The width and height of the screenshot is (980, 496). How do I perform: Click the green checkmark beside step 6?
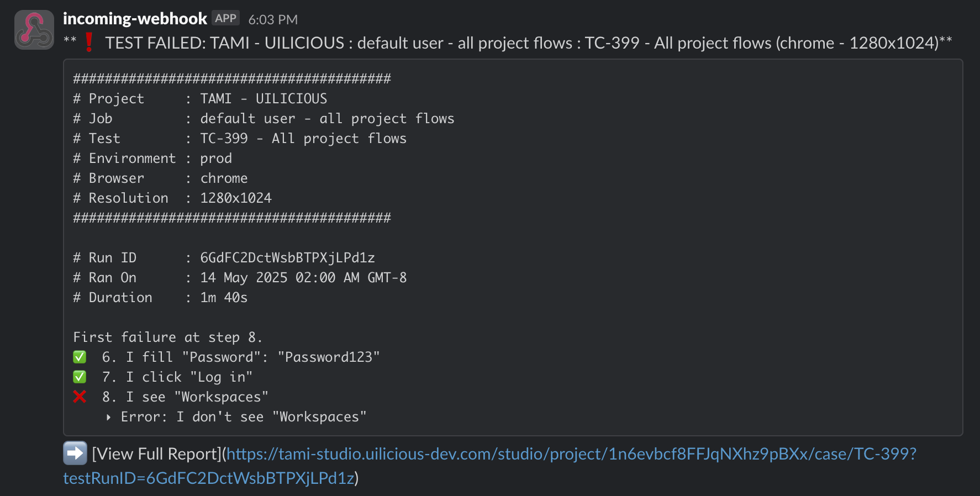click(80, 357)
